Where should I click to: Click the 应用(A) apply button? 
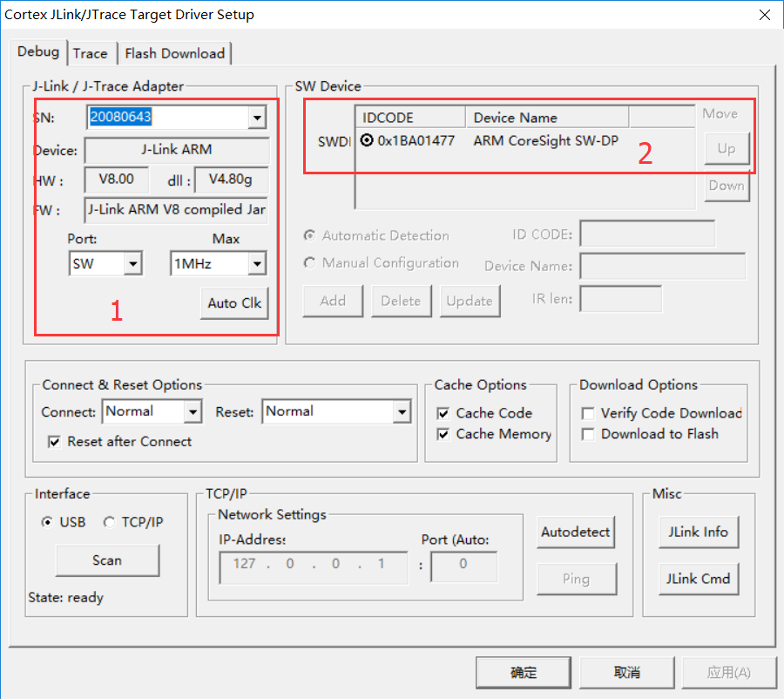coord(728,673)
